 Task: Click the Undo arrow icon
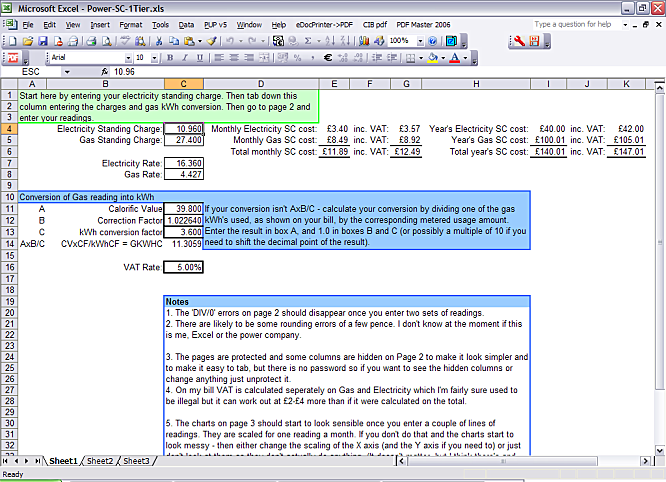[x=230, y=41]
